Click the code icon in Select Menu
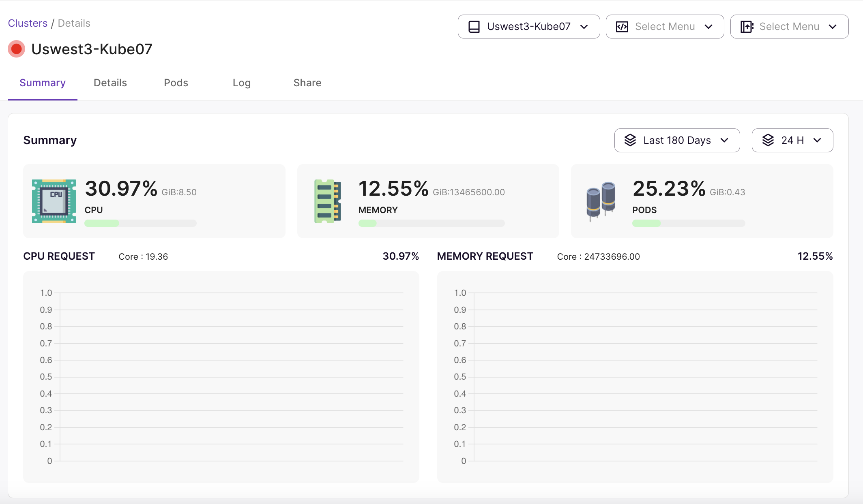 click(622, 27)
